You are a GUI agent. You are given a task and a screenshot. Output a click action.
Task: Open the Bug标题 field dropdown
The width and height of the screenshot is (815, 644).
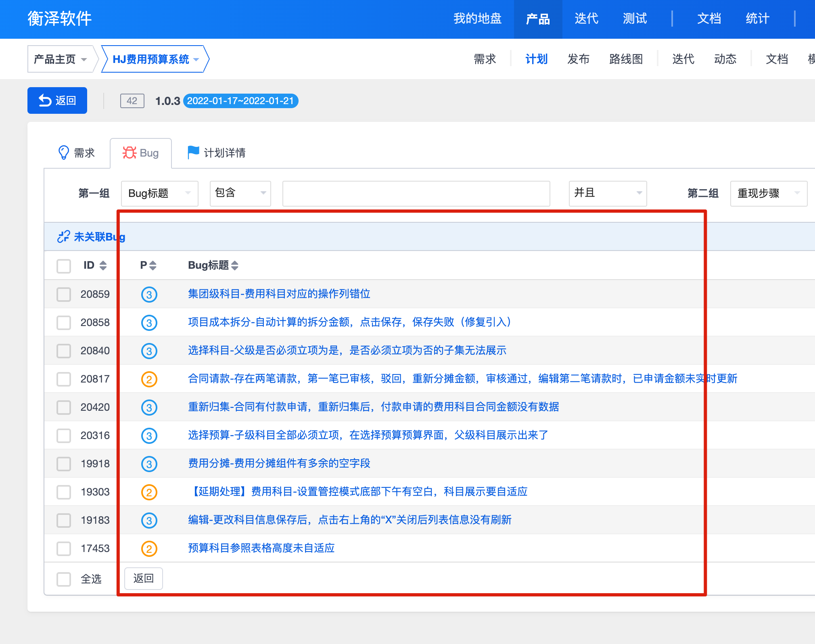click(x=159, y=193)
